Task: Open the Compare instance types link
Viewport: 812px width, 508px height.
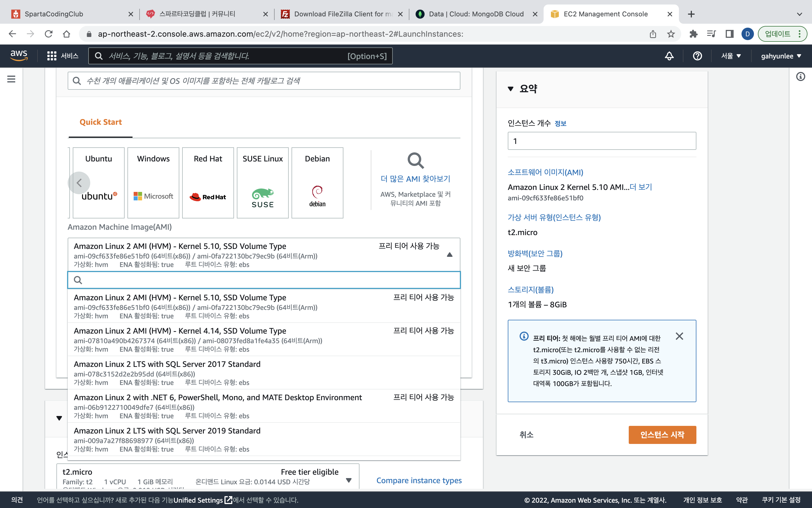Action: click(419, 480)
